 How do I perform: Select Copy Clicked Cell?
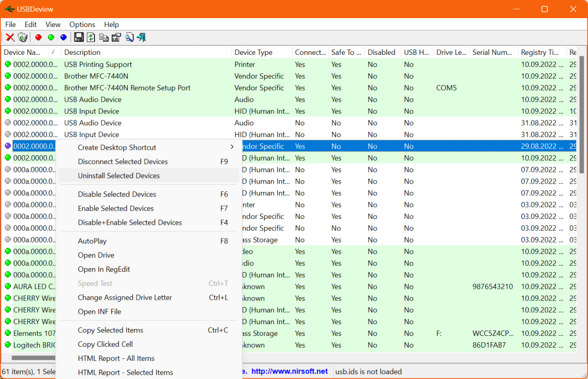point(149,344)
